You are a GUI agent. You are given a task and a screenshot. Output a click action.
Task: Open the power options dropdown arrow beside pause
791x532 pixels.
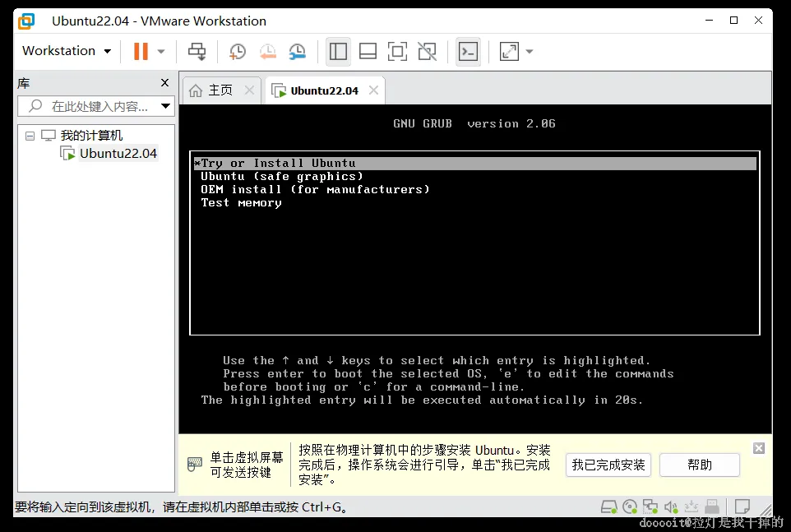point(161,52)
